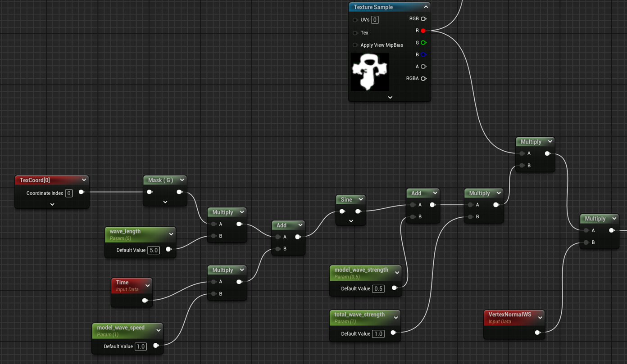Viewport: 627px width, 364px height.
Task: Open the model_wave_speed dropdown arrow
Action: pos(159,330)
